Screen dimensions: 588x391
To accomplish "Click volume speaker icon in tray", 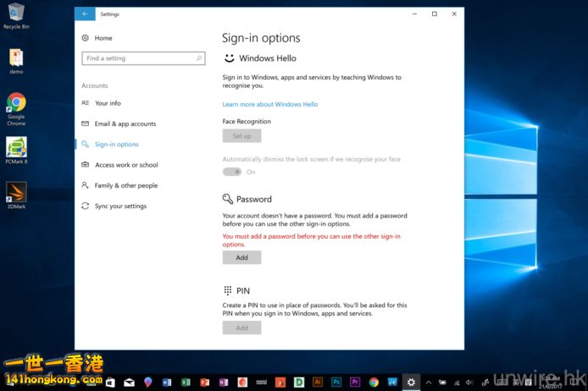I will 469,383.
